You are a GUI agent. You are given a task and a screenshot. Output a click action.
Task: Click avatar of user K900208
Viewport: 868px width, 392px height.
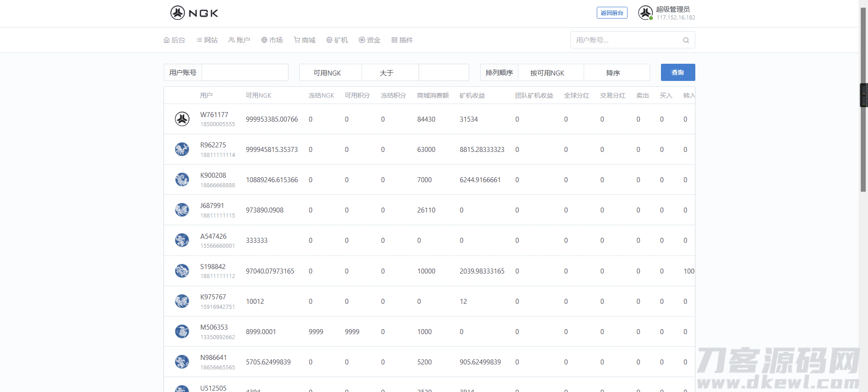182,180
